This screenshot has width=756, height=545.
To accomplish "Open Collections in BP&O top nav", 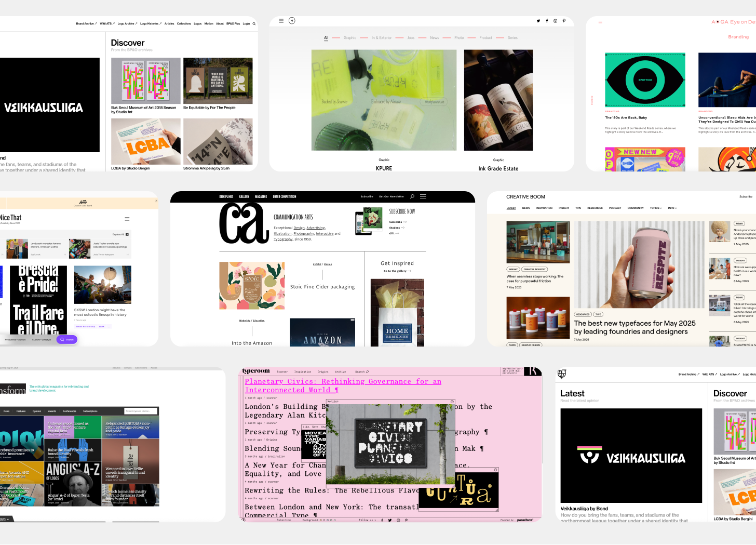I will [x=184, y=23].
